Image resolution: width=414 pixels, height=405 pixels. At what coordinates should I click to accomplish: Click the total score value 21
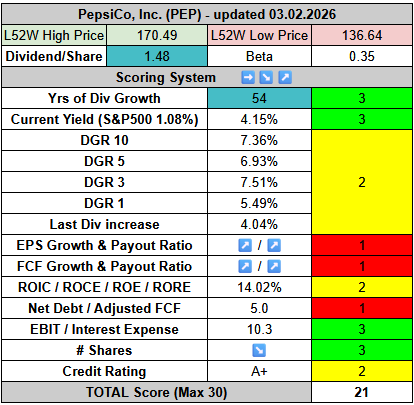click(x=362, y=392)
